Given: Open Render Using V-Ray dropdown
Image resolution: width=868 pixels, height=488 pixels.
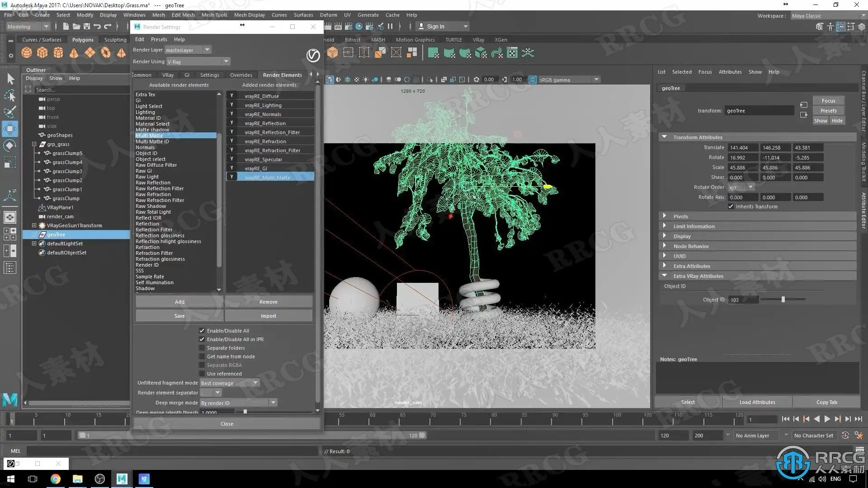Looking at the screenshot, I should click(x=198, y=61).
